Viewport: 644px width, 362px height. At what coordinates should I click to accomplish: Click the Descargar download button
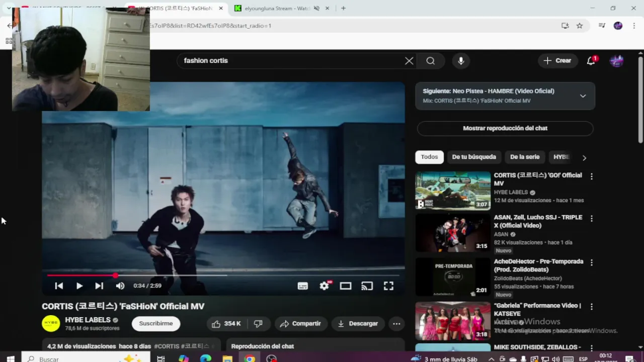point(358,324)
